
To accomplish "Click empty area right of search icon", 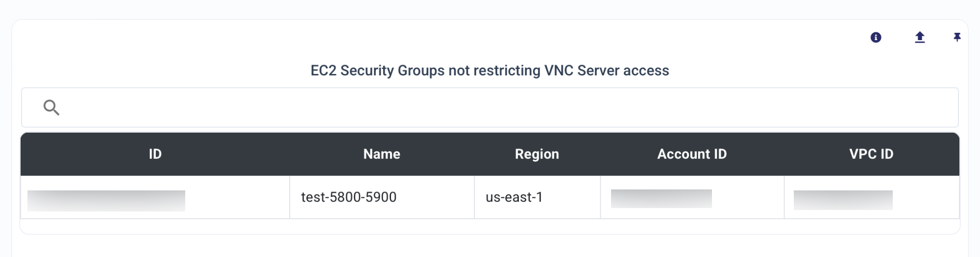I will pos(510,107).
